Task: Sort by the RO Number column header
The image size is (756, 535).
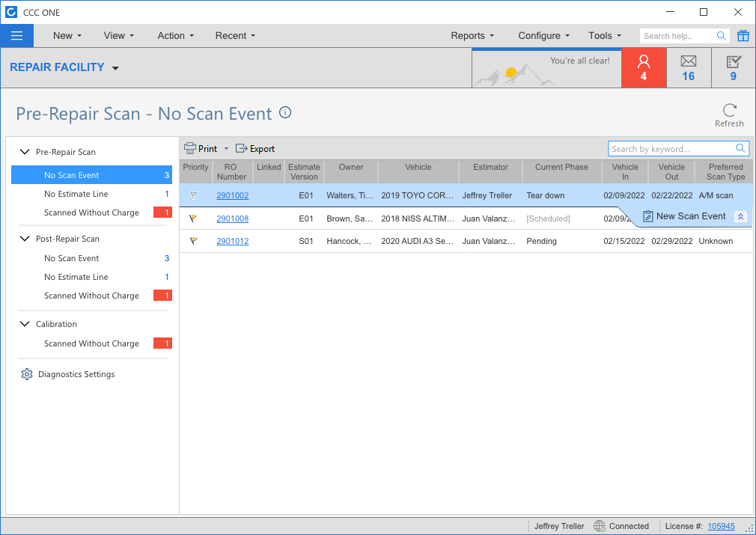Action: [231, 171]
